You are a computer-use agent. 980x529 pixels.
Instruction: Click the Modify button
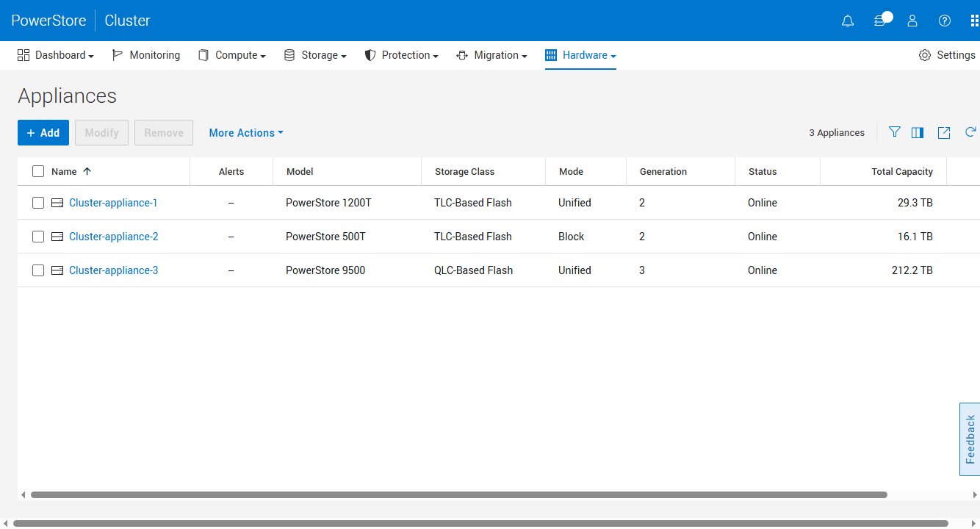102,133
